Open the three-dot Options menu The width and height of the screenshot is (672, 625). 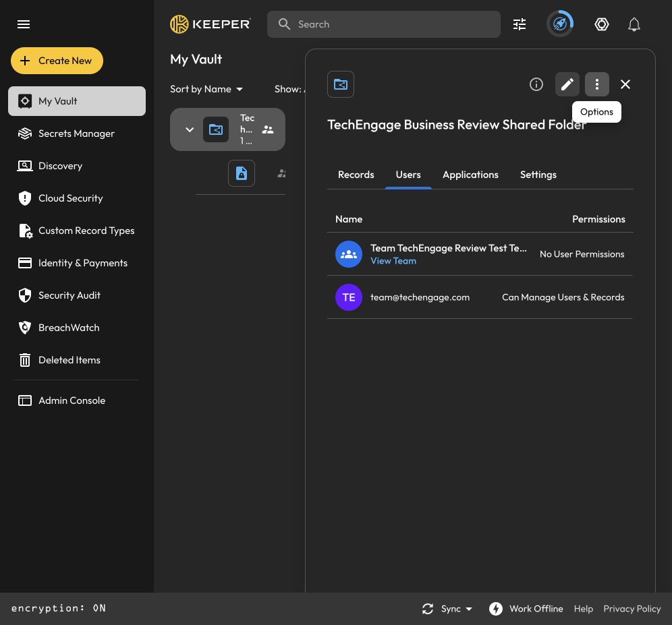click(x=596, y=84)
